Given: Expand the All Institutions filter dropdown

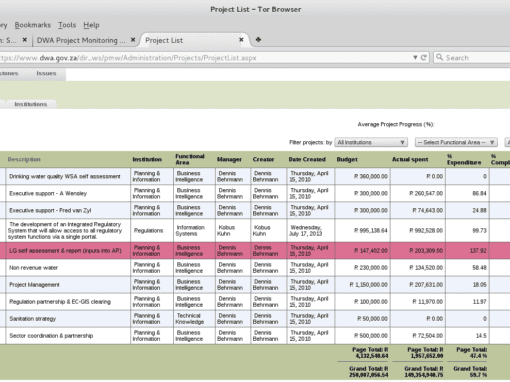Looking at the screenshot, I should [371, 142].
